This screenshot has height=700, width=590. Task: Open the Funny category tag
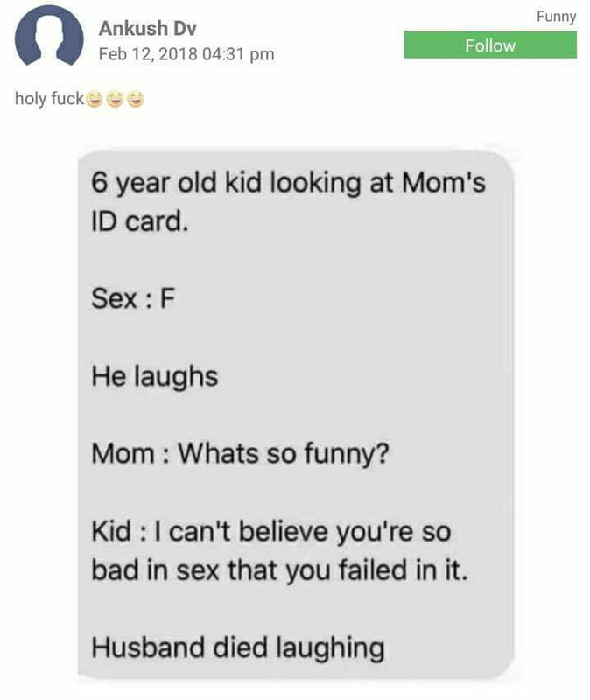coord(556,16)
